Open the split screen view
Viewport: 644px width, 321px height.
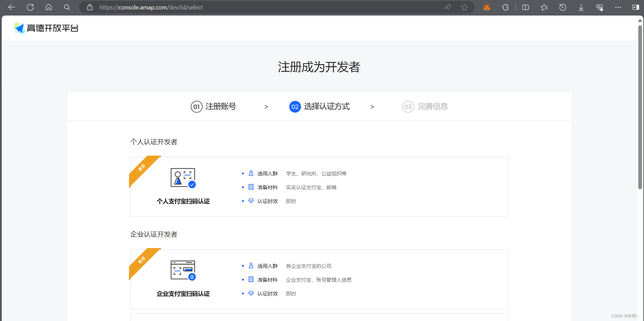point(526,7)
